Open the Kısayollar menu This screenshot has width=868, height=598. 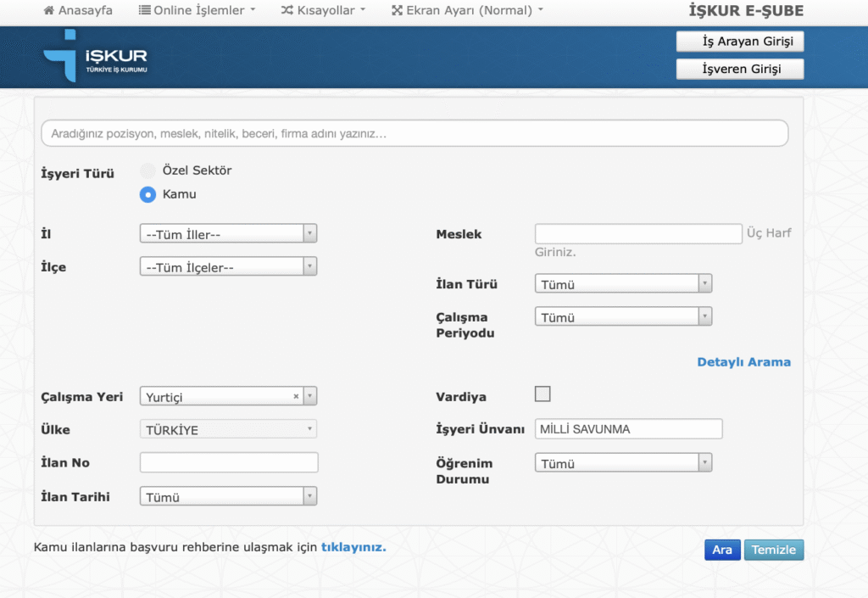(x=323, y=10)
